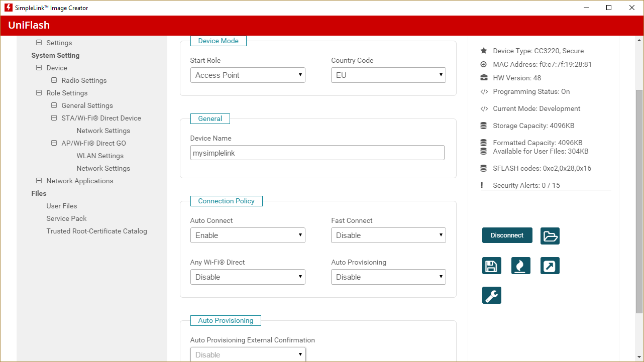Click the database icon beside Formatted Capacity
This screenshot has width=644, height=362.
(x=484, y=143)
